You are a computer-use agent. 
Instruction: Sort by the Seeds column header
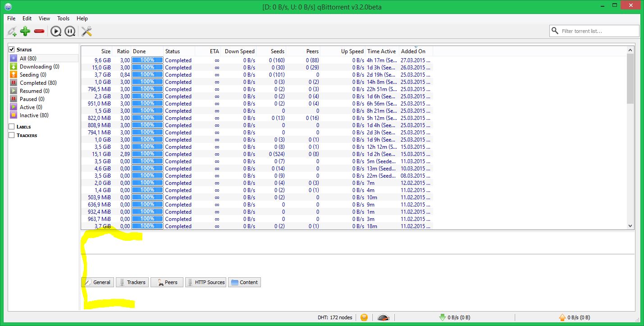point(271,51)
